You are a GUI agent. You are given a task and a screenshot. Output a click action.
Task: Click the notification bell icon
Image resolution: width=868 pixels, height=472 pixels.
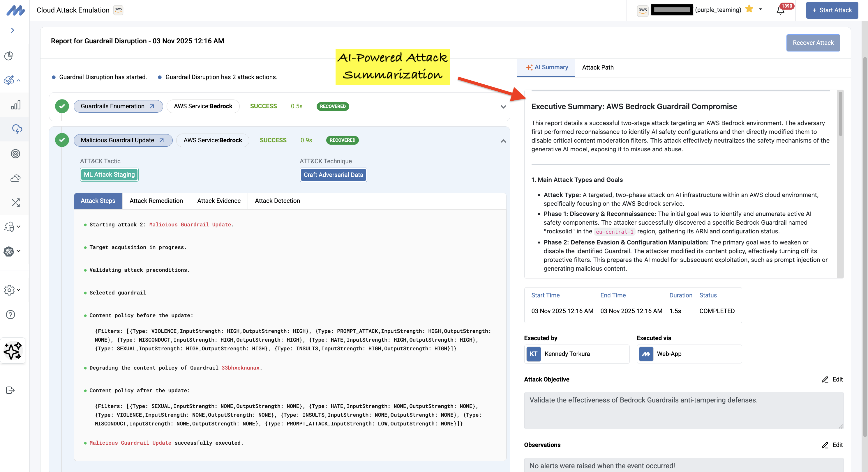click(780, 10)
